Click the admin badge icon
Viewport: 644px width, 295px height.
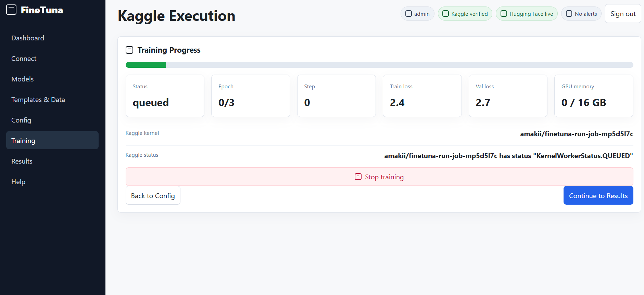(408, 14)
